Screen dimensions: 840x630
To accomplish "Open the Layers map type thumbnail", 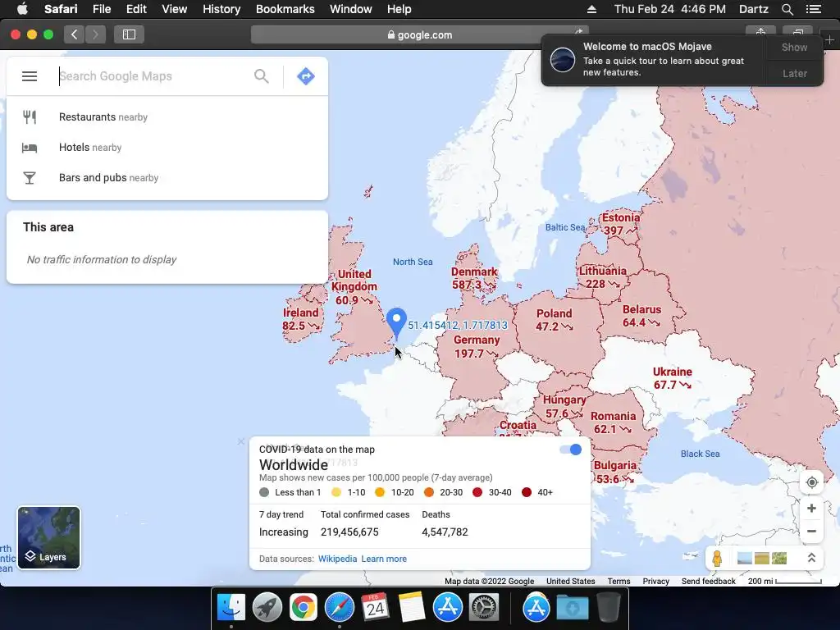I will (48, 537).
